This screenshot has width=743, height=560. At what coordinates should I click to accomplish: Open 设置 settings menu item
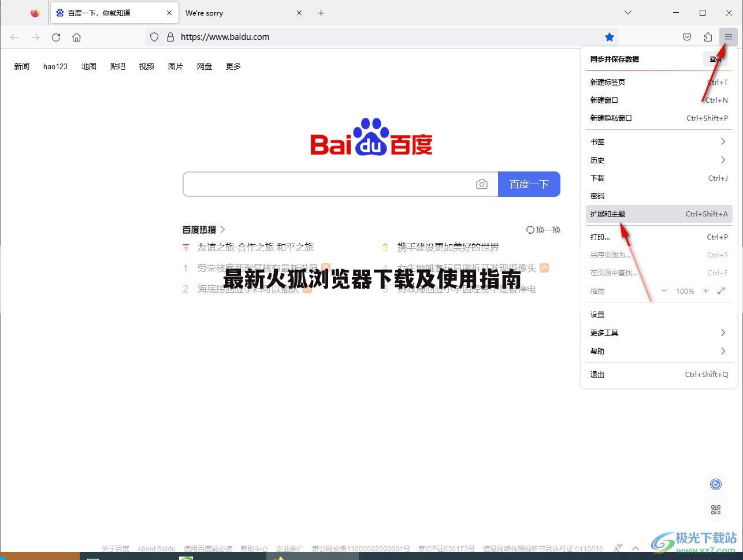click(659, 315)
